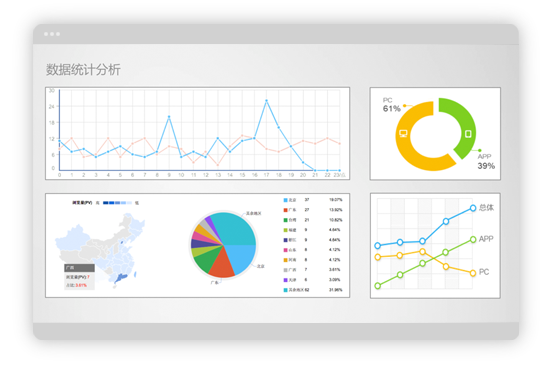Click the orange-red 广东 pie slice
550x367 pixels.
coord(222,264)
